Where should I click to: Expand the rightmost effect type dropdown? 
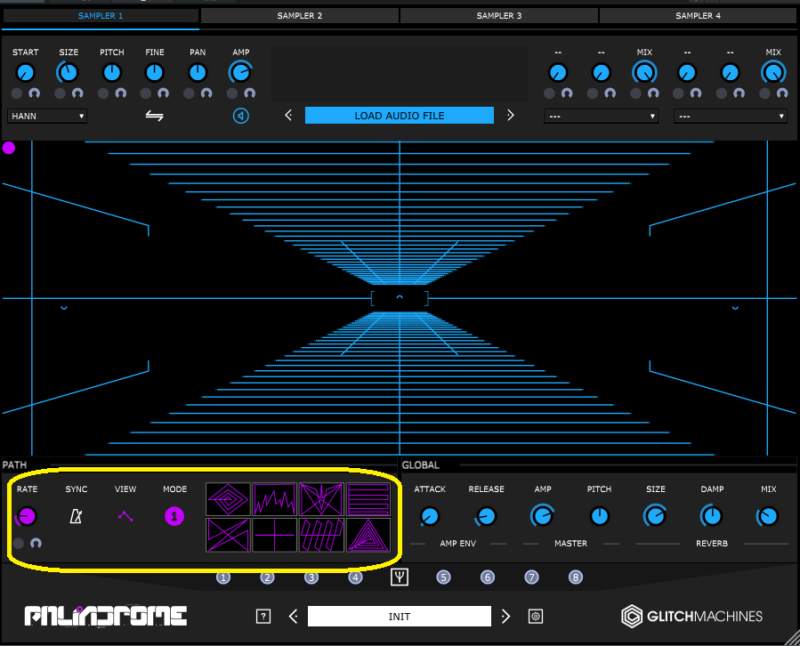[730, 116]
